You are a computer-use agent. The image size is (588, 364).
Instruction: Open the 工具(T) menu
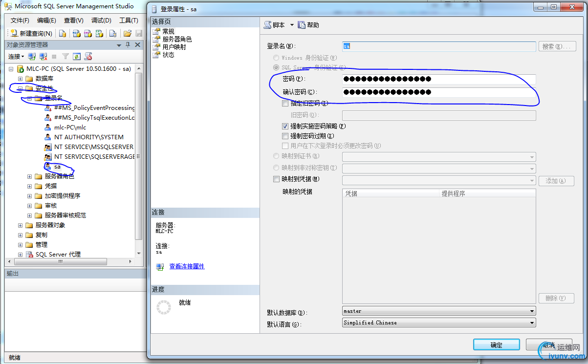tap(129, 21)
